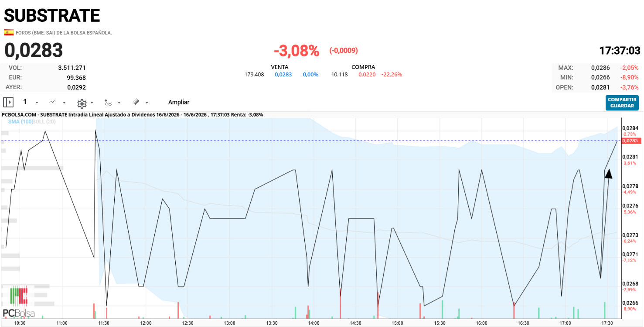The width and height of the screenshot is (644, 327).
Task: Click the -3,08% daily change figure
Action: [296, 51]
